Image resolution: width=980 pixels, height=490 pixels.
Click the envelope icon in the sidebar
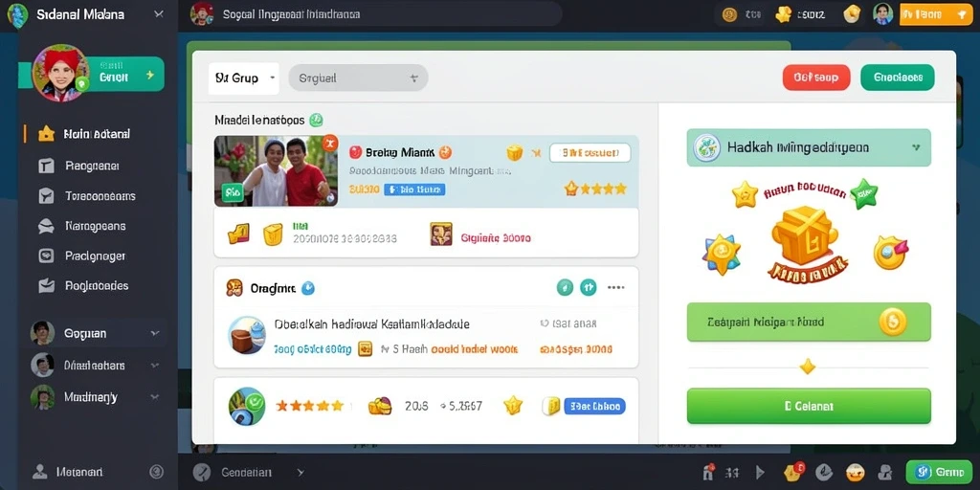click(x=46, y=285)
